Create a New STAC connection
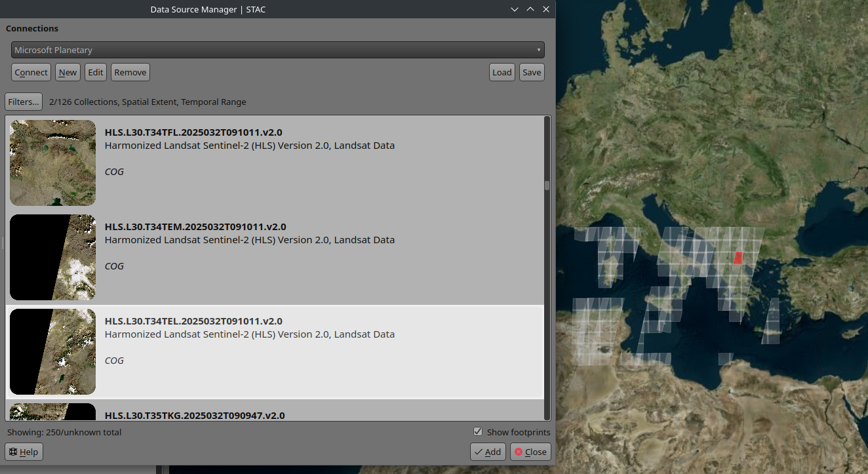Image resolution: width=868 pixels, height=474 pixels. pos(68,72)
